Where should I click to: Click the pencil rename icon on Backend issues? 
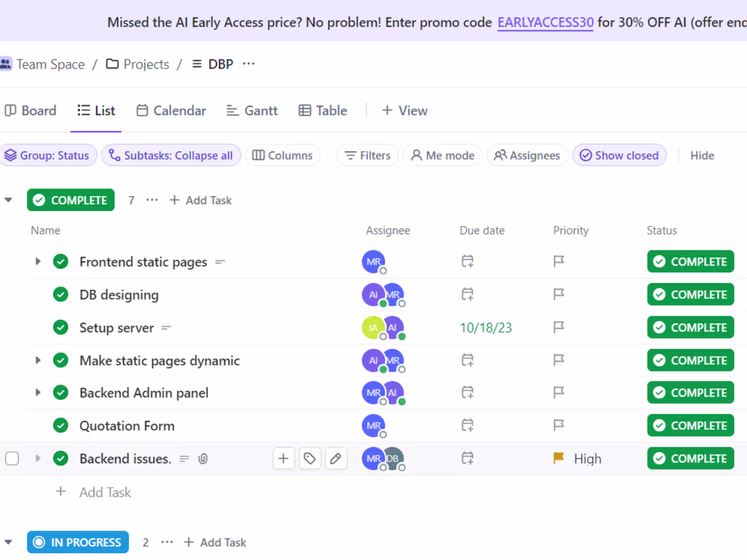click(335, 459)
